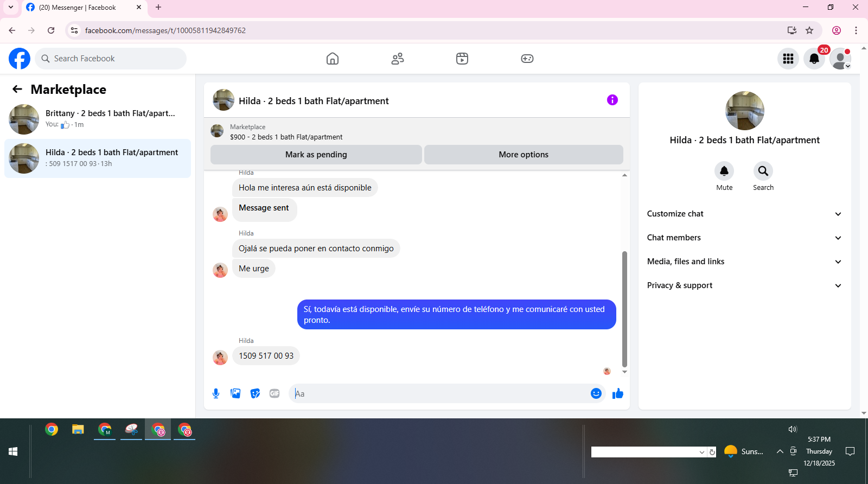This screenshot has height=484, width=868.
Task: Expand the Customize chat section
Action: [744, 214]
